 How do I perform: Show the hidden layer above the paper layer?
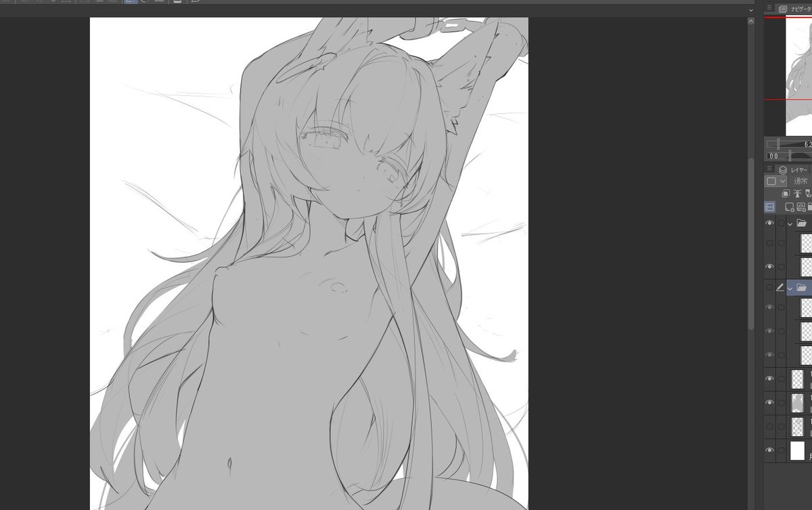pos(769,427)
